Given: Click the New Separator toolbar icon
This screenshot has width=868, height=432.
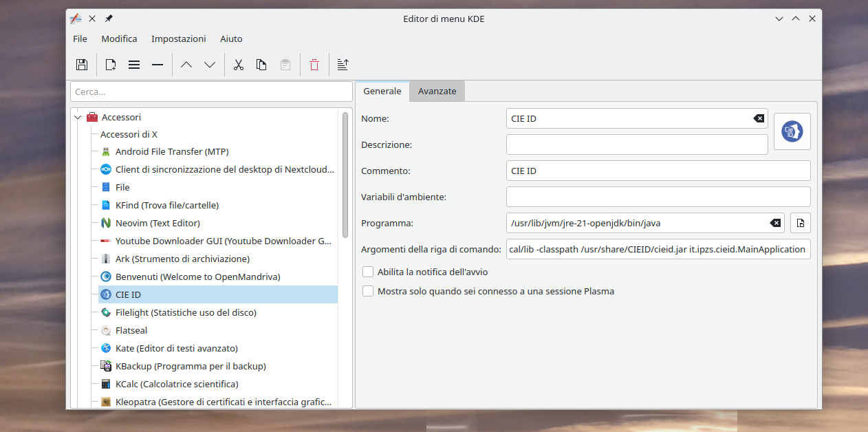Looking at the screenshot, I should [x=158, y=65].
